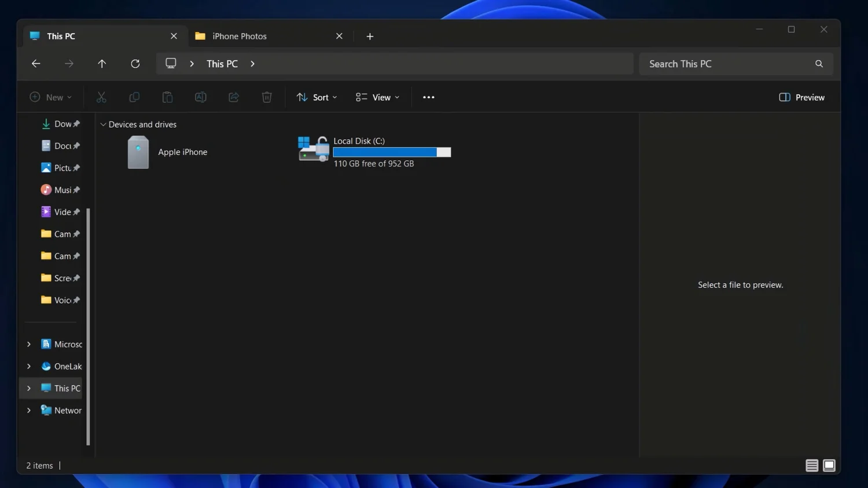868x488 pixels.
Task: Select the Apple iPhone device icon
Action: [138, 152]
